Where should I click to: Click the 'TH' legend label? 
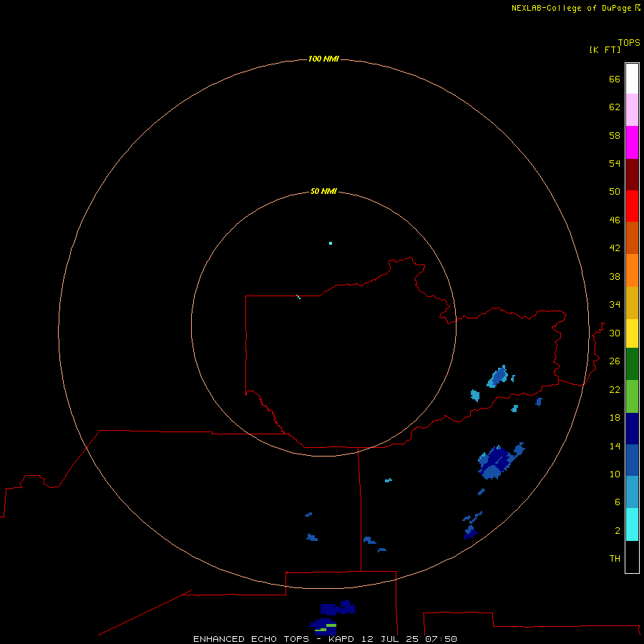point(615,558)
